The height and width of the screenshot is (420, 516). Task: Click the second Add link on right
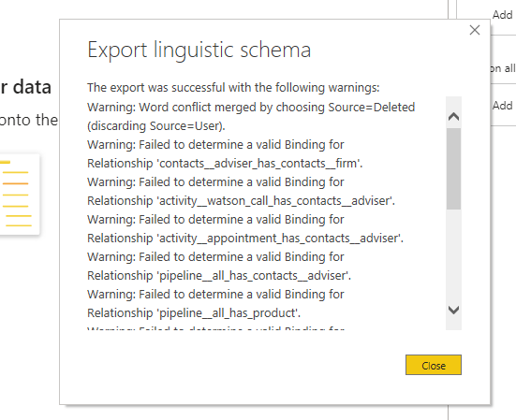click(503, 106)
